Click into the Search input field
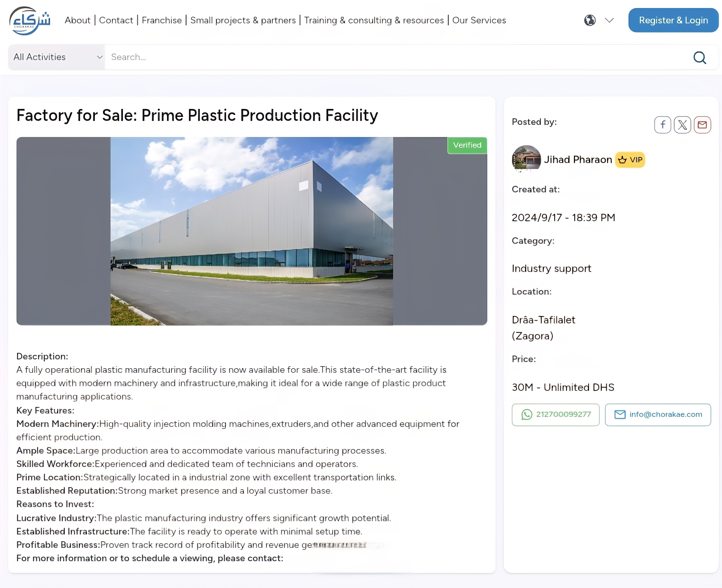This screenshot has height=588, width=722. [396, 57]
